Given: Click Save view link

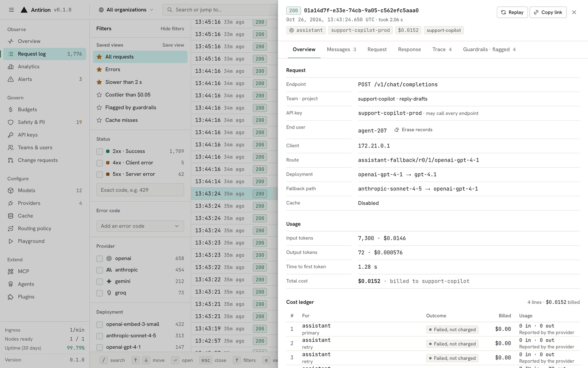Looking at the screenshot, I should [173, 45].
